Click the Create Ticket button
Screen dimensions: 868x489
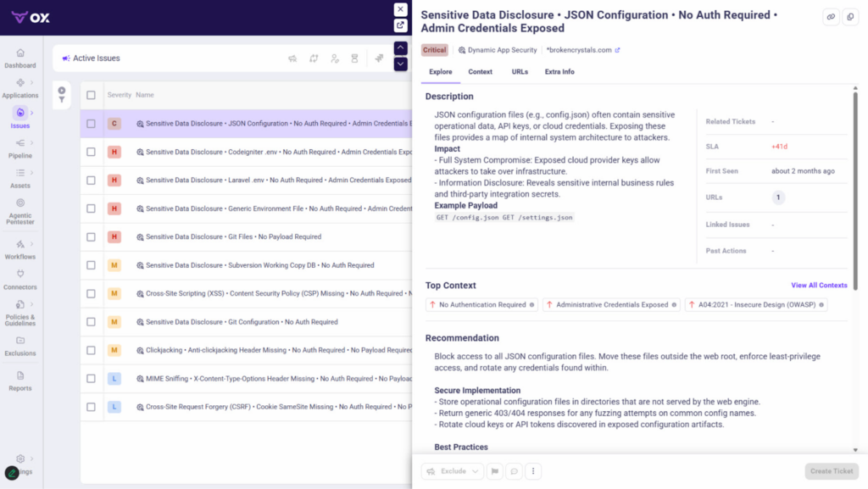832,471
